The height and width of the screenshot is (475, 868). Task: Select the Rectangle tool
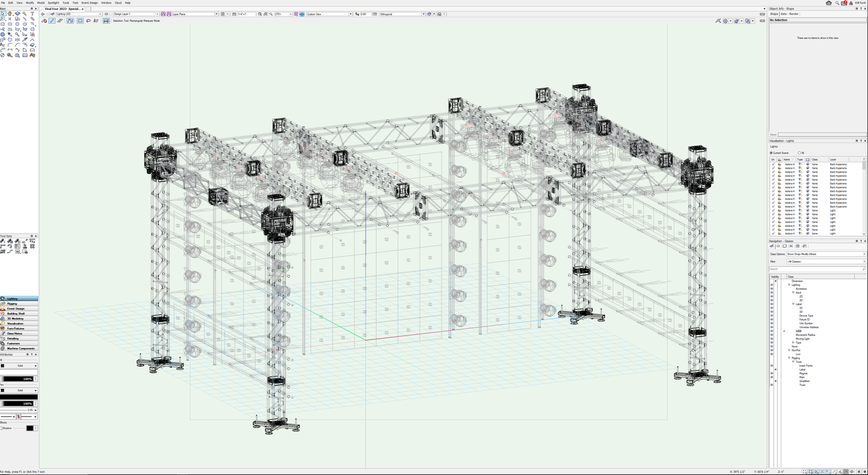pos(3,24)
